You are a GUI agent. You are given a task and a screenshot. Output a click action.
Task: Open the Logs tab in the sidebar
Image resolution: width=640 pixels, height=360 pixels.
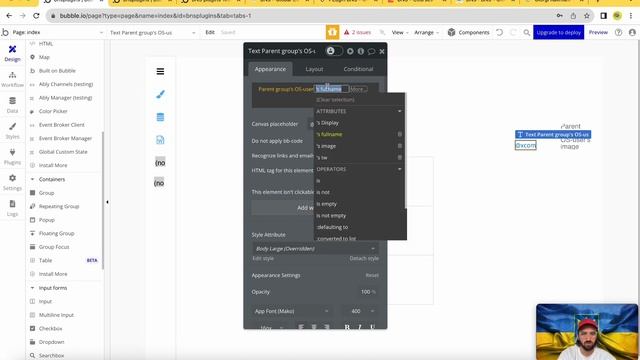(12, 208)
